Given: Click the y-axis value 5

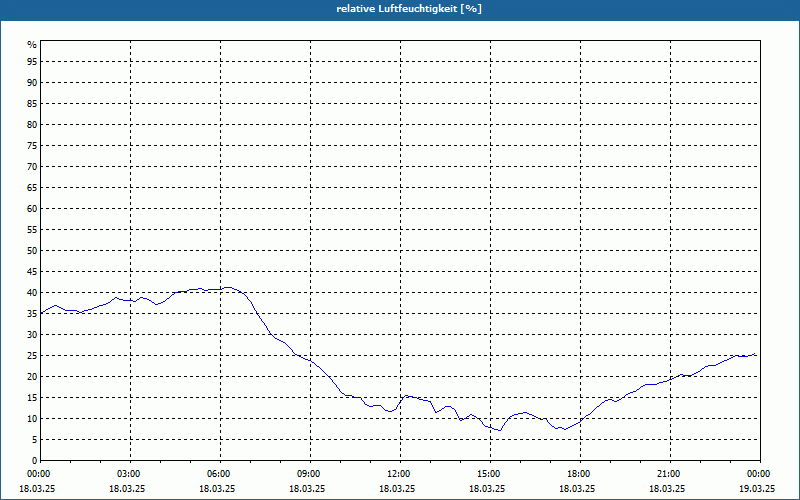Looking at the screenshot, I should tap(35, 440).
